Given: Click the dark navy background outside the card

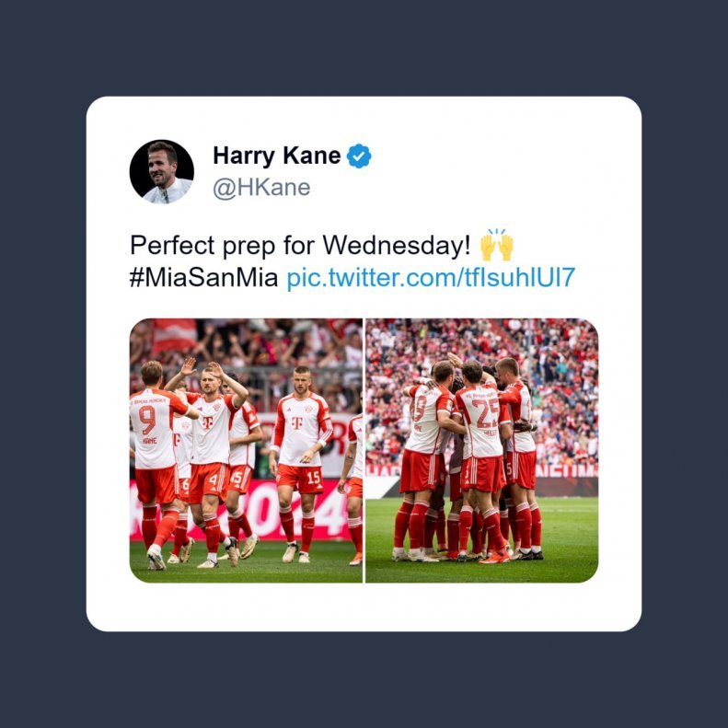Looking at the screenshot, I should (x=364, y=46).
